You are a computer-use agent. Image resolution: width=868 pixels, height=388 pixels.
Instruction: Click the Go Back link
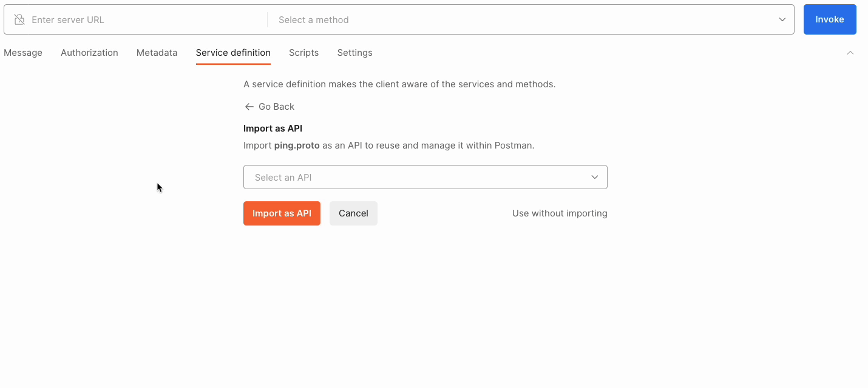276,106
